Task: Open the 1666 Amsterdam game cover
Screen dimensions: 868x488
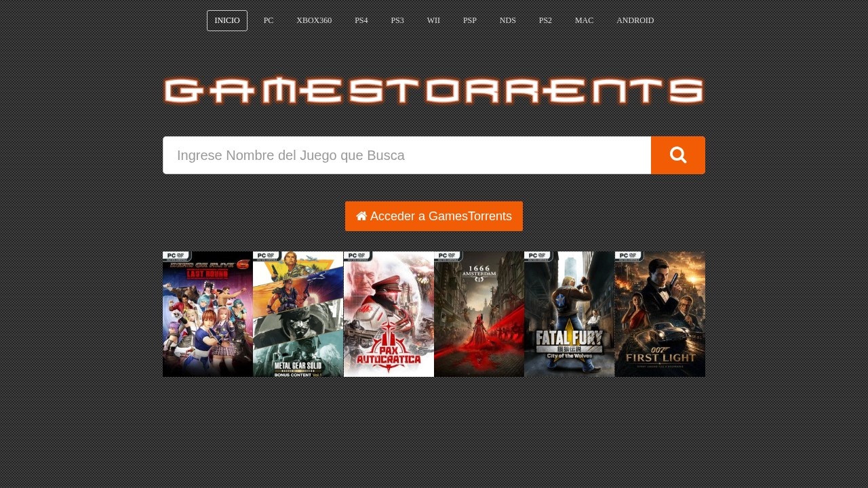Action: click(x=479, y=314)
